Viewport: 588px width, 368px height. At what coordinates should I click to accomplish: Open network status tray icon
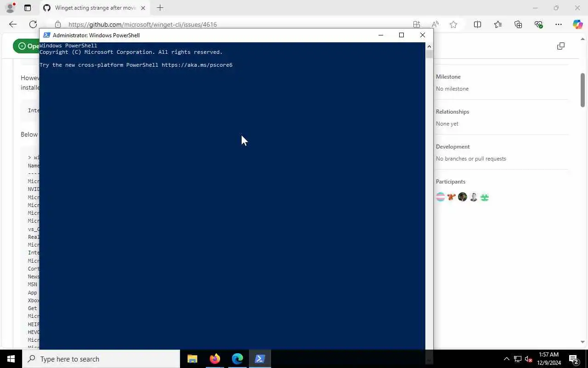point(518,359)
